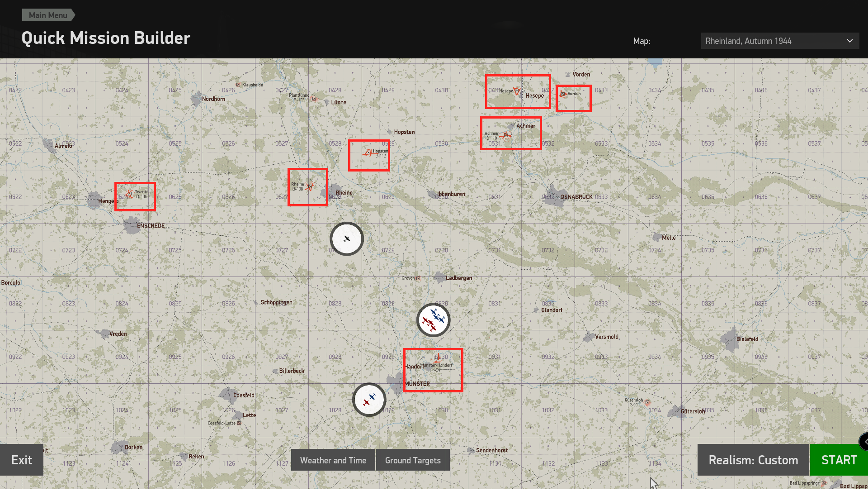The image size is (868, 491).
Task: Click the single black aircraft circle marker
Action: pyautogui.click(x=347, y=239)
